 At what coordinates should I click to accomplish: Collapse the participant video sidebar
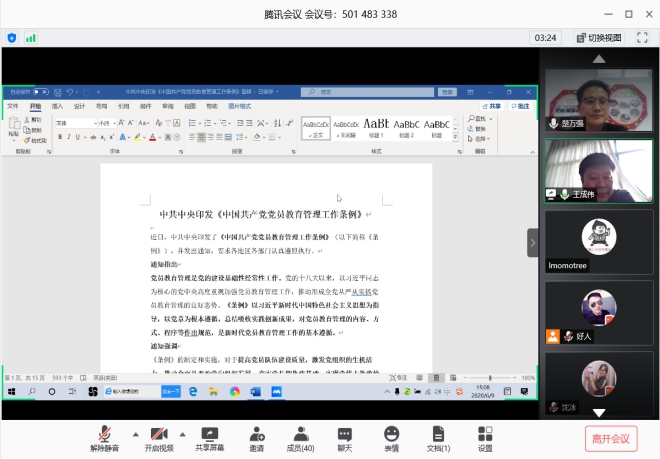point(533,242)
